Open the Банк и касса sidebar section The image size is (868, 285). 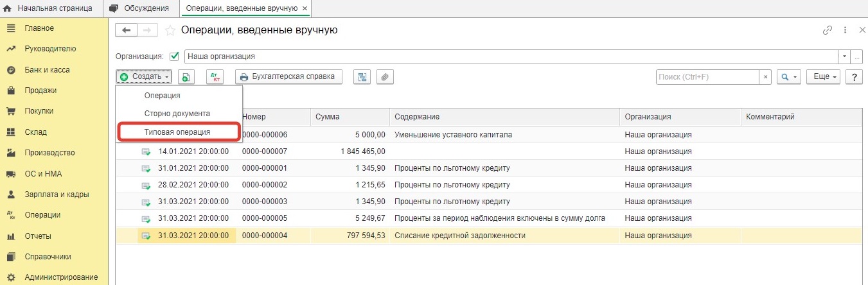point(47,69)
